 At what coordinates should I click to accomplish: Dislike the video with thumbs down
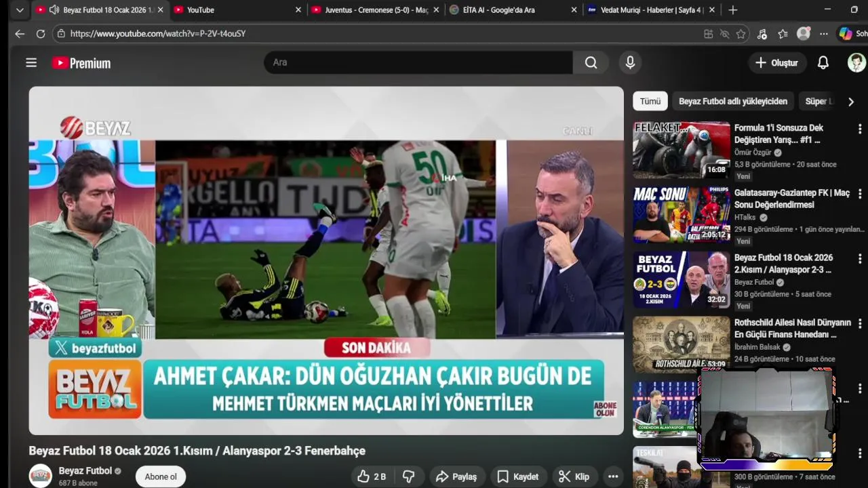408,476
